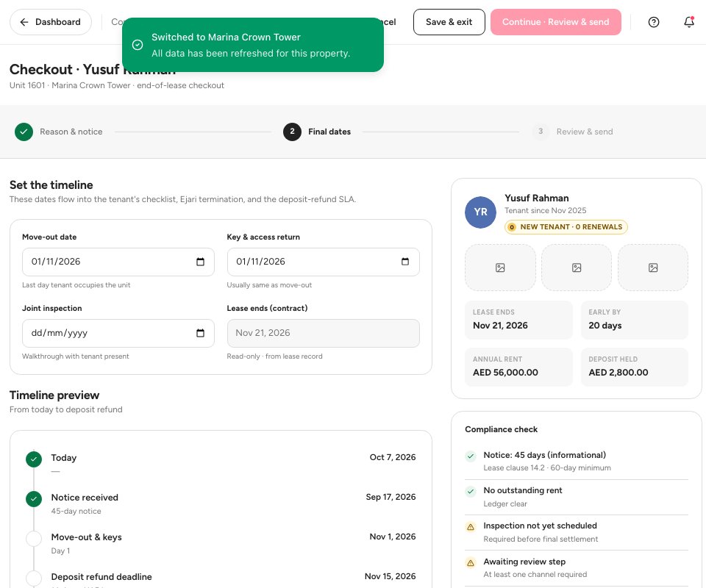Viewport: 706px width, 588px height.
Task: Open the help question mark icon
Action: (653, 22)
